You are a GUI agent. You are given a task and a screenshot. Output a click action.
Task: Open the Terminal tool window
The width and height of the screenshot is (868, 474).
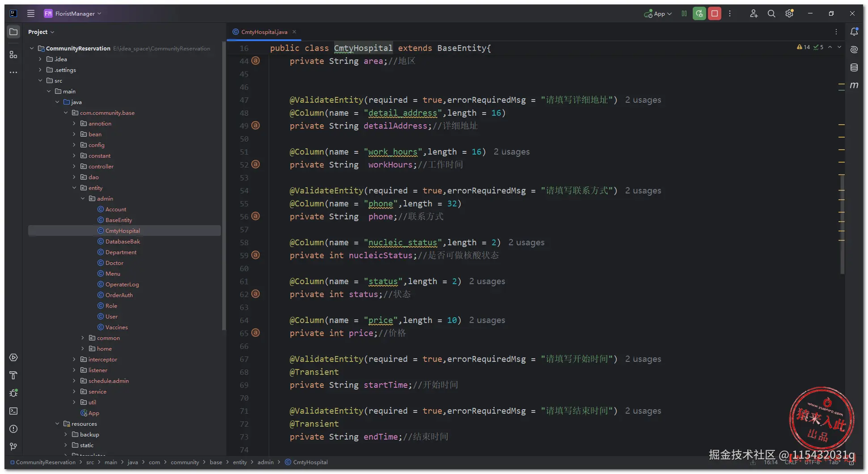(13, 411)
